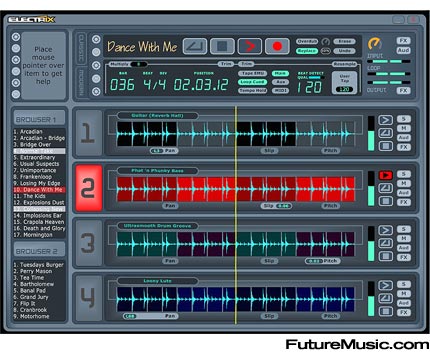Select Main sync source

tap(280, 73)
